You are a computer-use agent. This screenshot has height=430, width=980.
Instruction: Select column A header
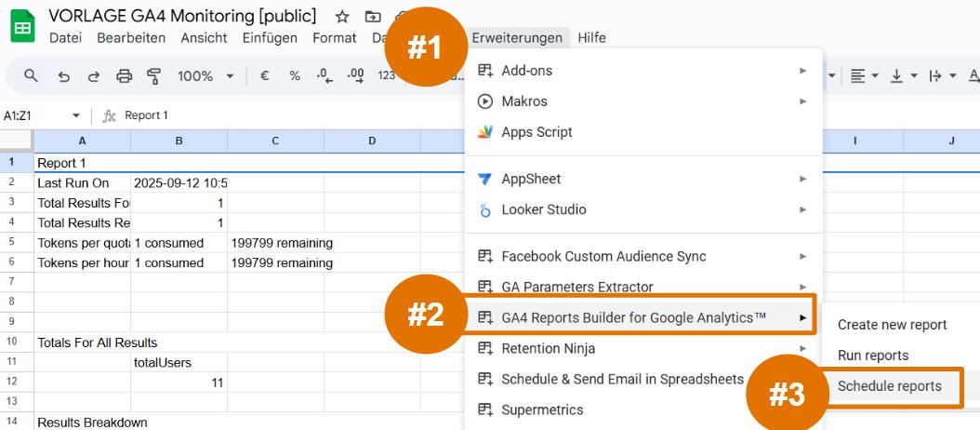point(83,141)
